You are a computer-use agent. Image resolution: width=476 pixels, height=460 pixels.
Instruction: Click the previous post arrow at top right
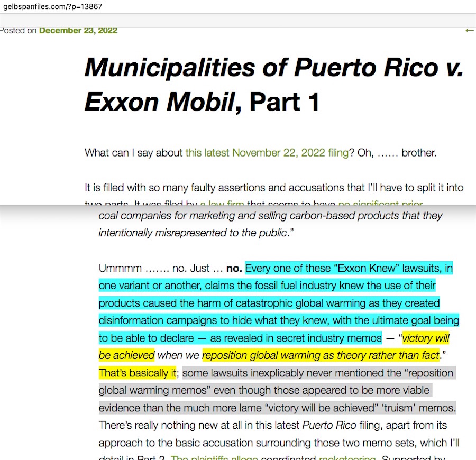[469, 31]
